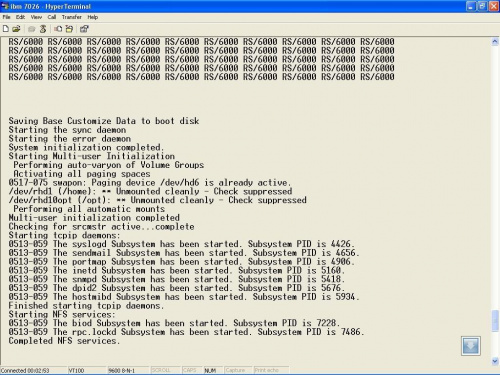Click the New connection toolbar icon
Viewport: 500px width, 375px height.
tap(6, 29)
